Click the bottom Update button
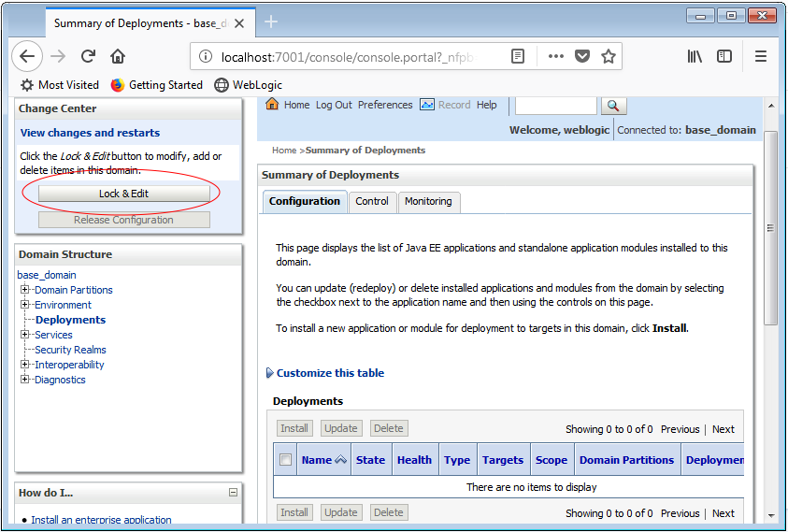Image resolution: width=788 pixels, height=532 pixels. [341, 512]
